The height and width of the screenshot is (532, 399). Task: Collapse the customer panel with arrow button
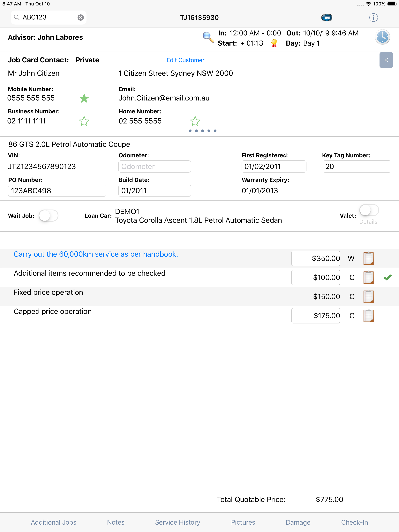point(386,60)
